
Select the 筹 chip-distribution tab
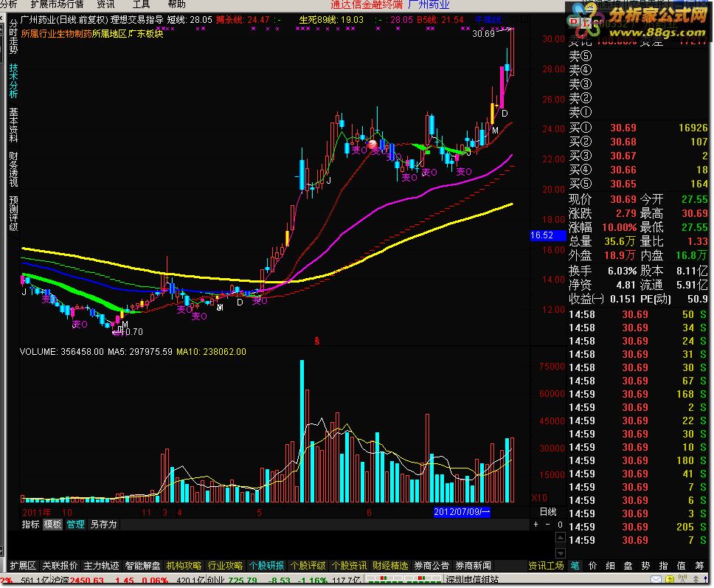pos(700,566)
